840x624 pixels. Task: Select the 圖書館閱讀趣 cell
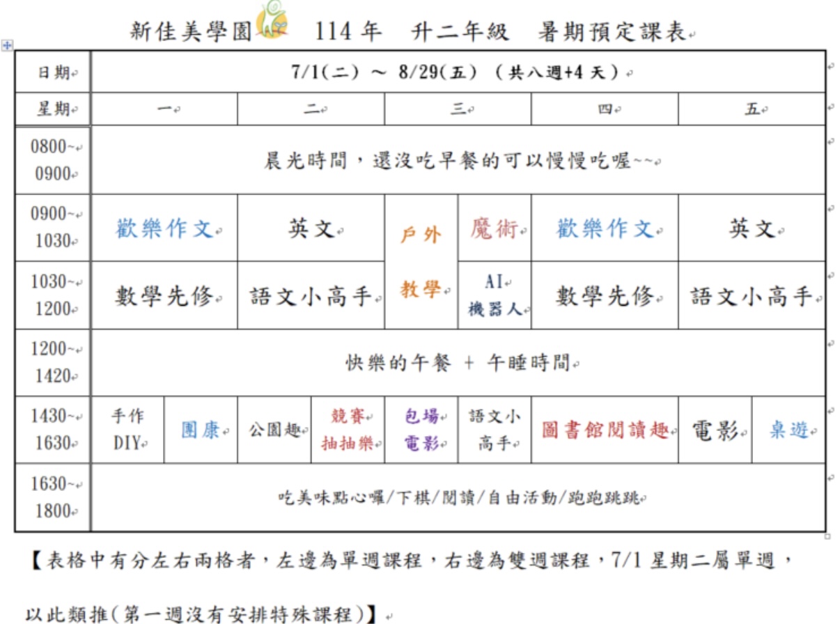pos(604,430)
